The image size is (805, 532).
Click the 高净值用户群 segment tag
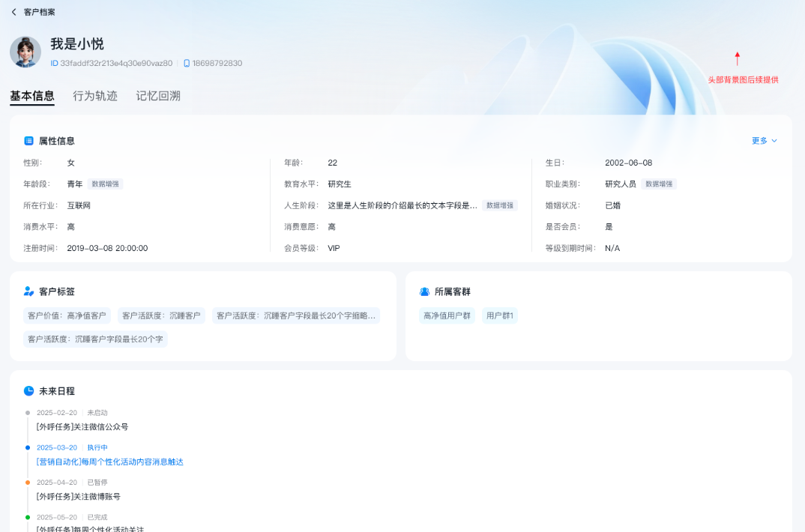[447, 315]
